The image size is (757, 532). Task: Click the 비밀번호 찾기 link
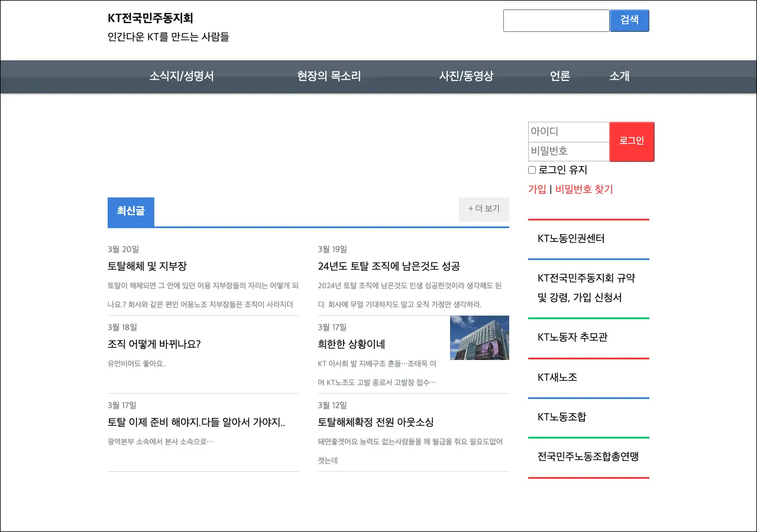[584, 189]
